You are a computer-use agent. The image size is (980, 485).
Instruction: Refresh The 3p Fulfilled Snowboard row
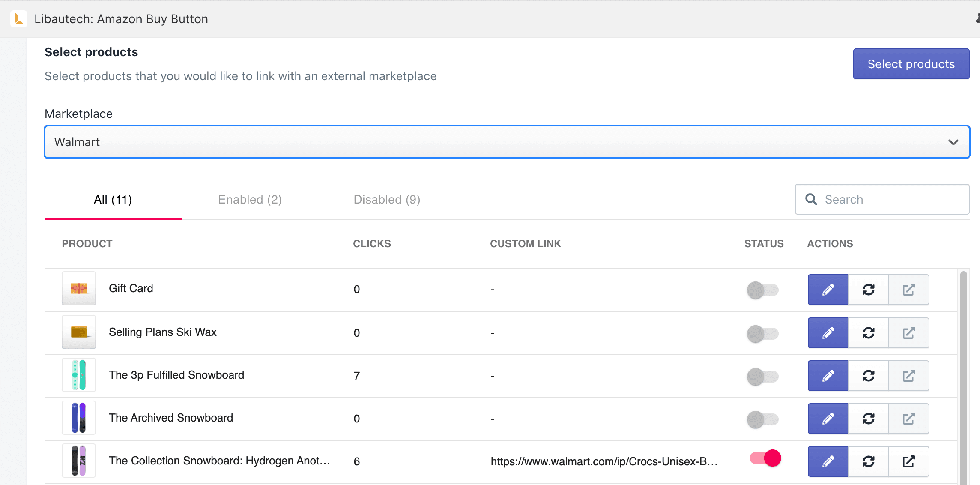(x=868, y=376)
